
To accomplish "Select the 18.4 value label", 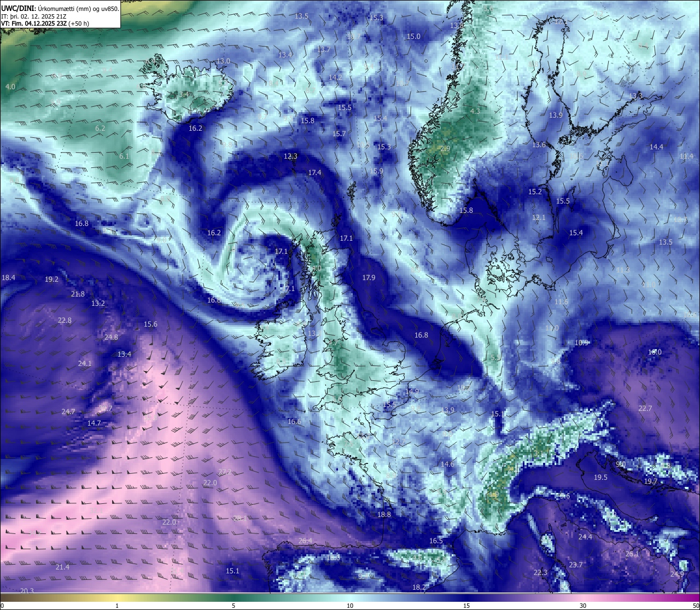I will (x=8, y=278).
